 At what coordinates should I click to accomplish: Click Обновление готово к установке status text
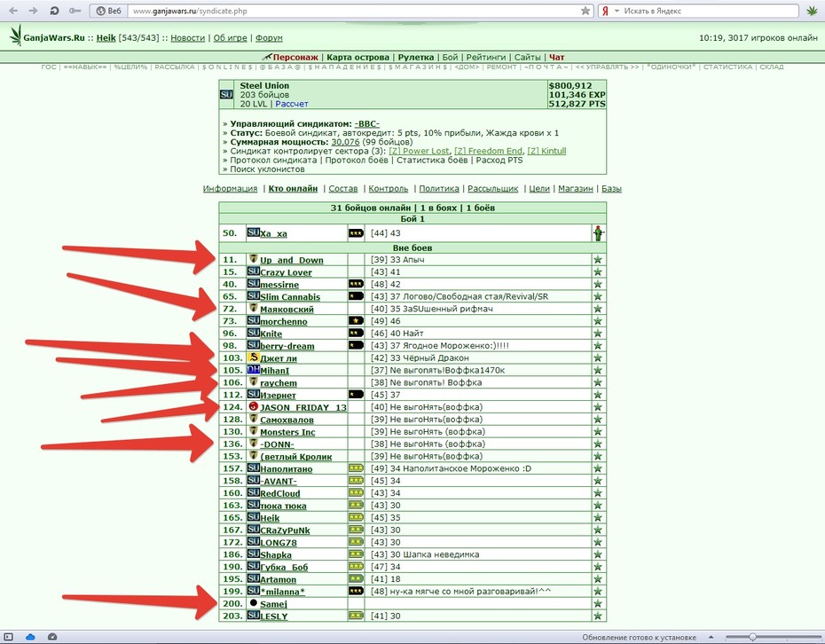pyautogui.click(x=639, y=637)
